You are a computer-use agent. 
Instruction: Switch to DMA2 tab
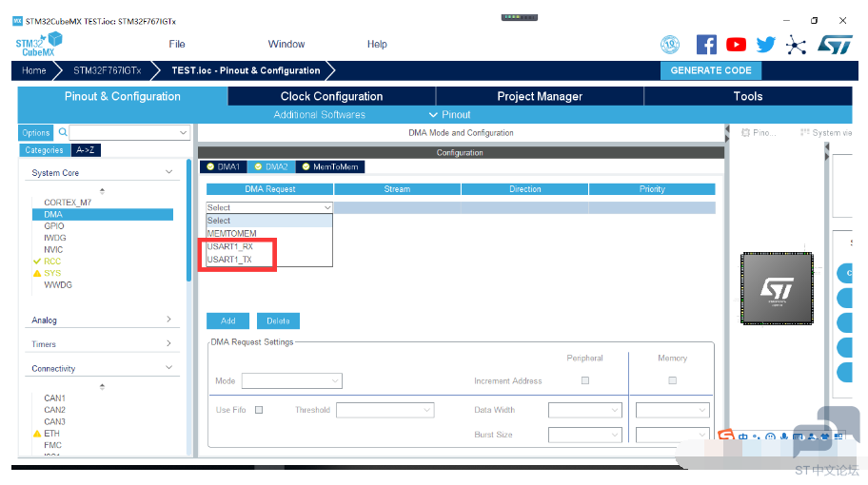click(x=271, y=166)
